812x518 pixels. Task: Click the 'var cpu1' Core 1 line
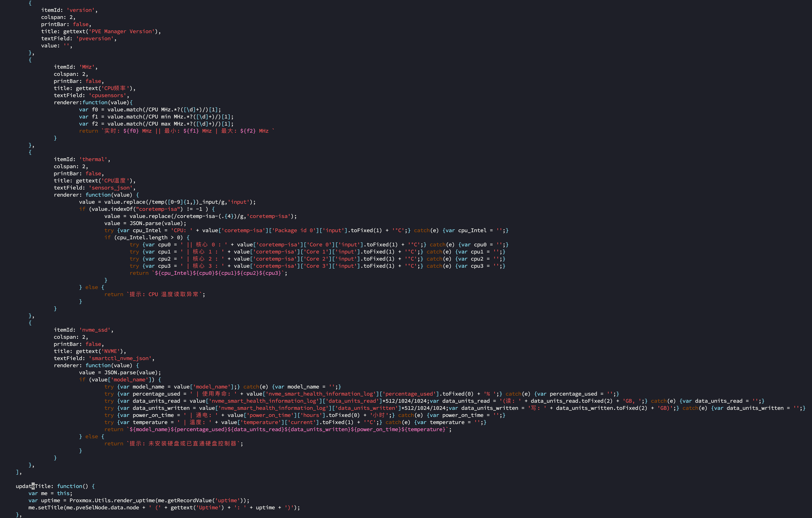point(317,252)
